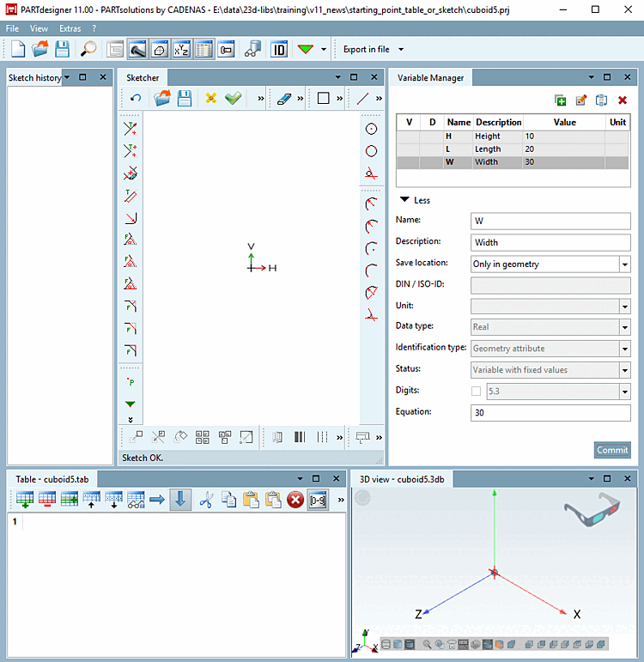Select the eraser tool in Sketcher

tap(284, 99)
